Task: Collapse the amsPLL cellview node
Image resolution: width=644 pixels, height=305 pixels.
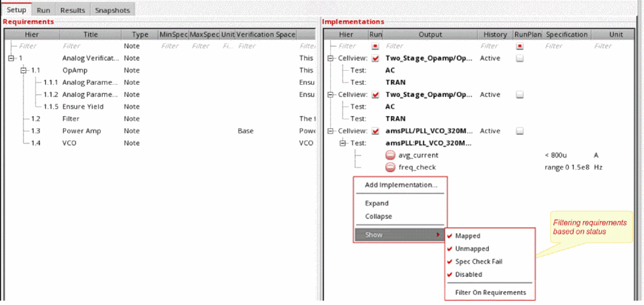Action: [331, 131]
